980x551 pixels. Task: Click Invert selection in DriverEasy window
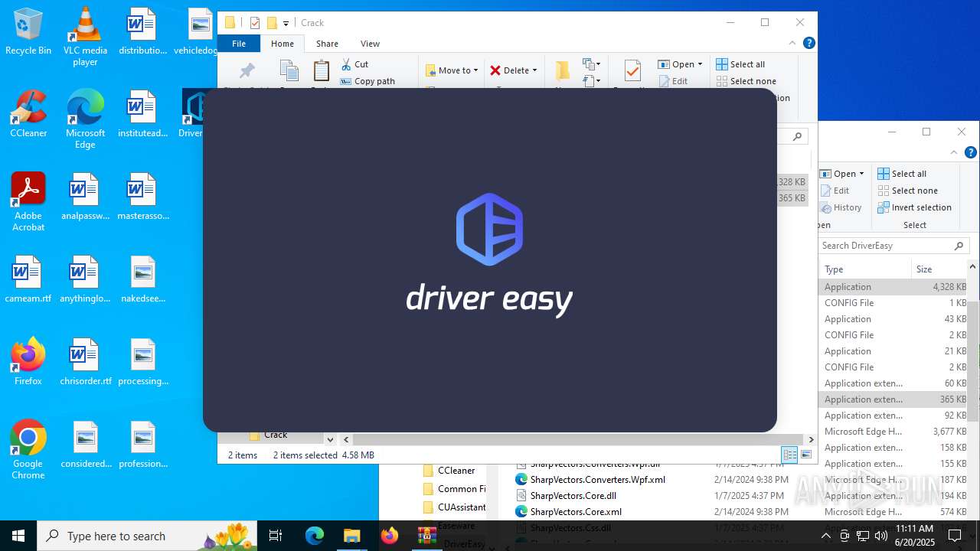(914, 207)
